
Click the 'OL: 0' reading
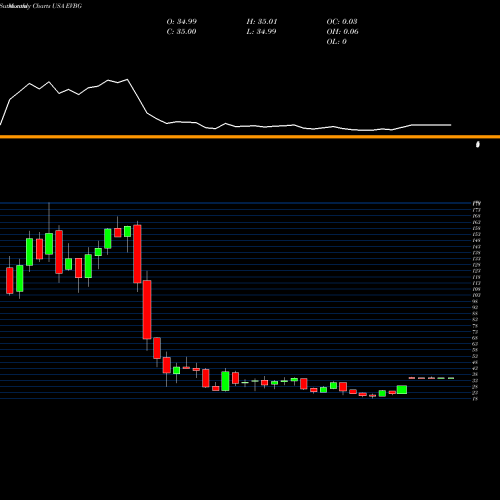(336, 42)
